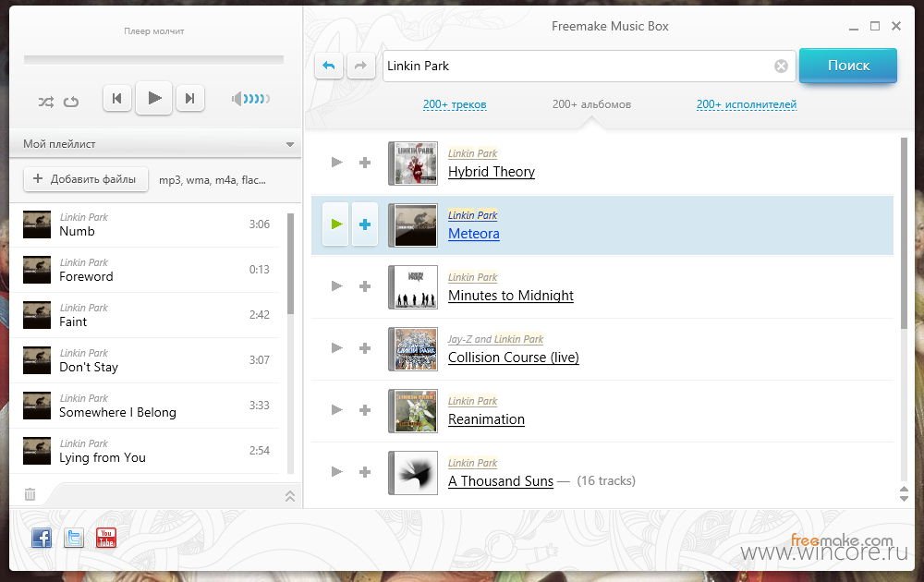The height and width of the screenshot is (582, 924).
Task: Add Reanimation to the playlist
Action: (365, 410)
